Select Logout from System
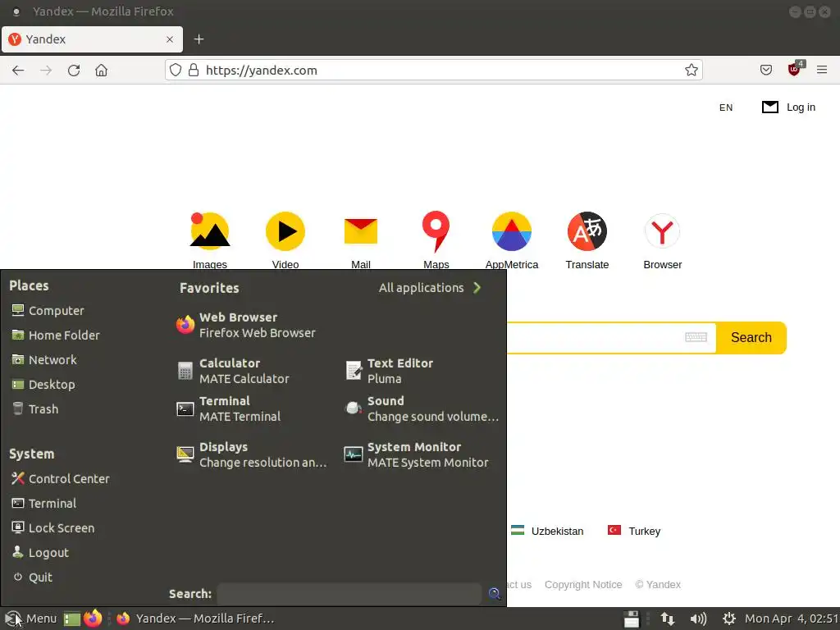This screenshot has height=630, width=840. 40,553
